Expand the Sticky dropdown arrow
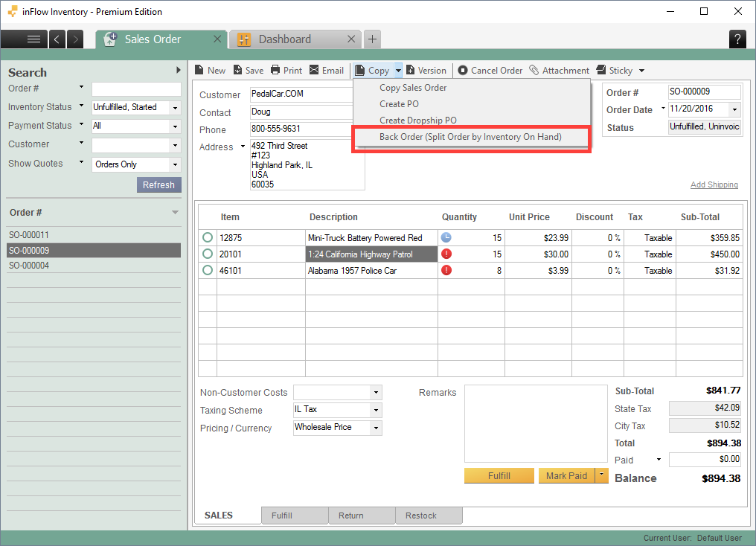Viewport: 756px width, 546px height. pyautogui.click(x=641, y=71)
